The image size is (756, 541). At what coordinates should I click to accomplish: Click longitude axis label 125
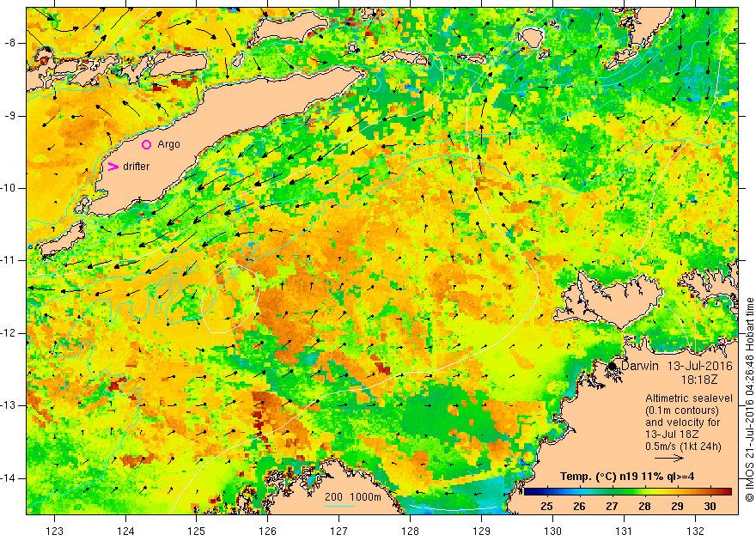click(196, 531)
